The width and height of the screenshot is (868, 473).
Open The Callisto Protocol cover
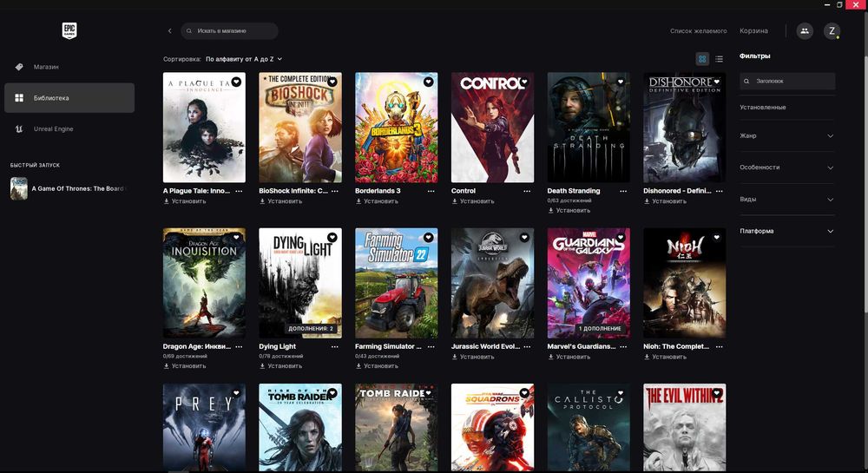pos(589,428)
